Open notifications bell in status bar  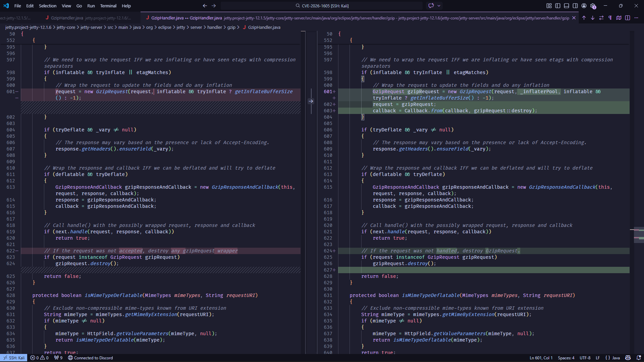click(x=639, y=358)
